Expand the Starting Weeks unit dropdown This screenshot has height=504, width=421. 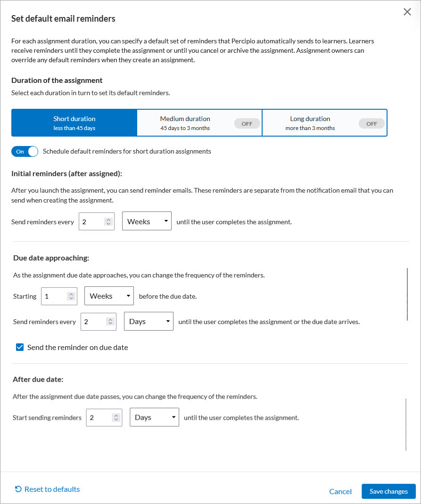[x=109, y=296]
